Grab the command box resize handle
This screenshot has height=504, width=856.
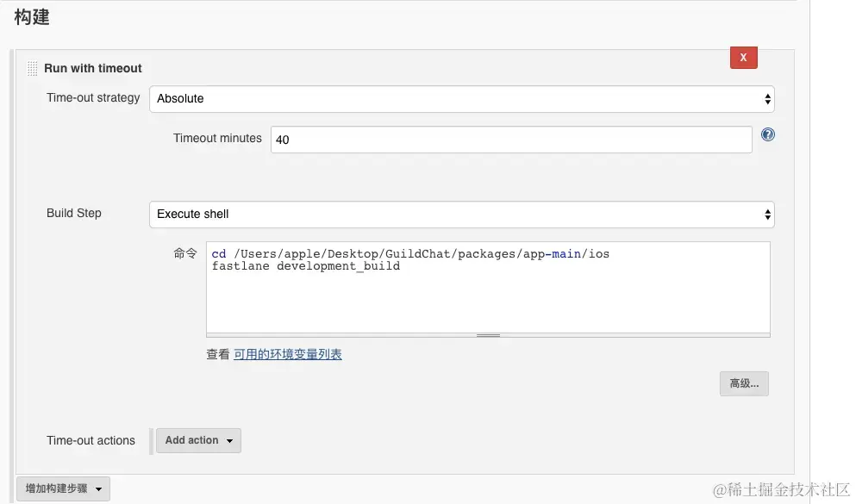point(488,335)
